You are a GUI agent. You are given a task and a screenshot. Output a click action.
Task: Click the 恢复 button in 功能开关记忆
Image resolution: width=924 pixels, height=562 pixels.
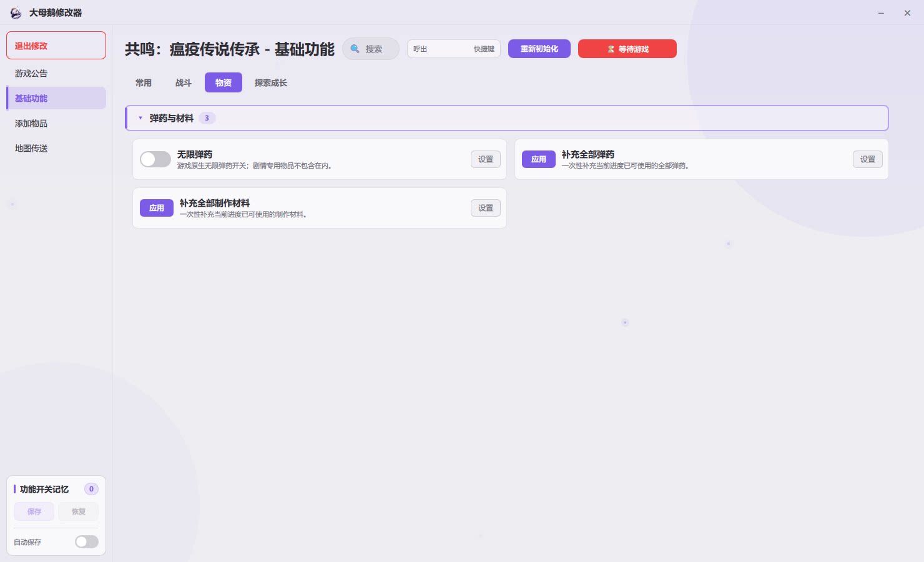coord(79,511)
